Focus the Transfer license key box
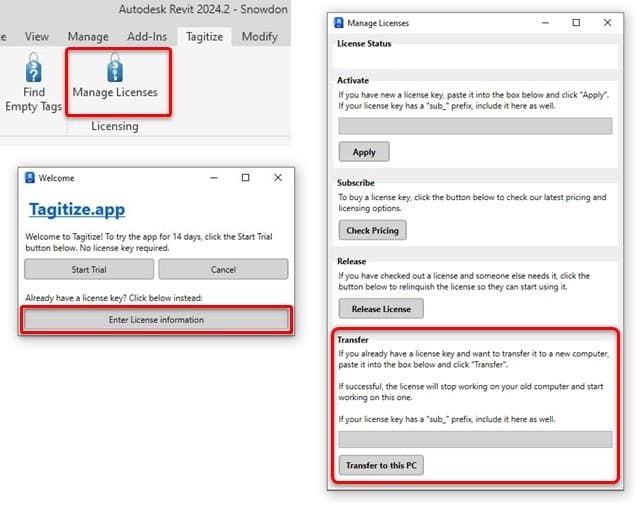Viewport: 644px width, 508px height. [475, 439]
